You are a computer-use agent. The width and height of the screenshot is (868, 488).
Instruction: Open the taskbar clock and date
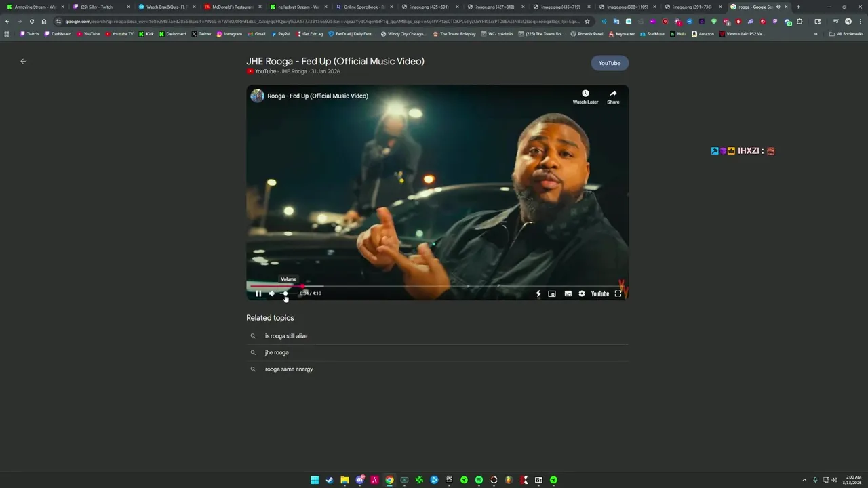[x=852, y=480]
